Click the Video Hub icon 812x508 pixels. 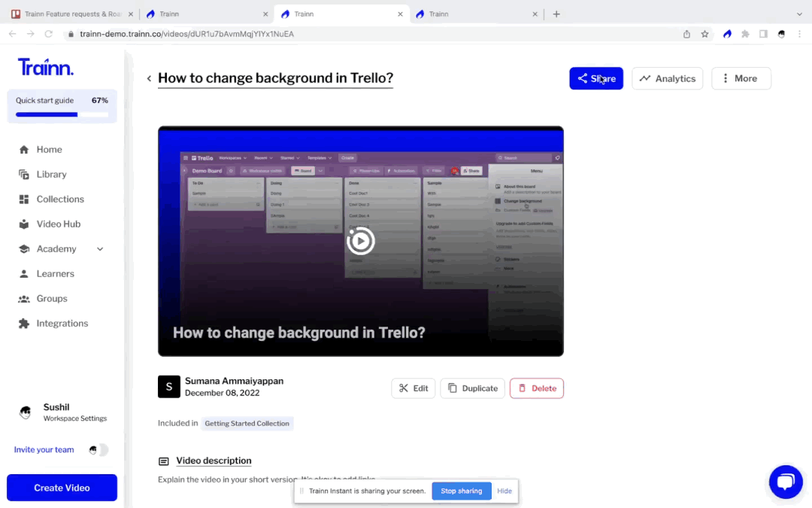coord(24,224)
